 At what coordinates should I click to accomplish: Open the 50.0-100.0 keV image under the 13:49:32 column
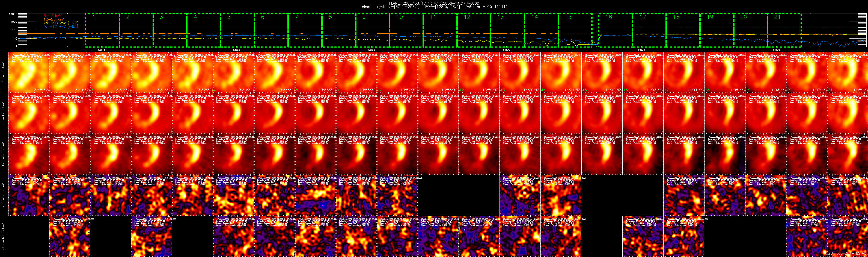tap(70, 236)
